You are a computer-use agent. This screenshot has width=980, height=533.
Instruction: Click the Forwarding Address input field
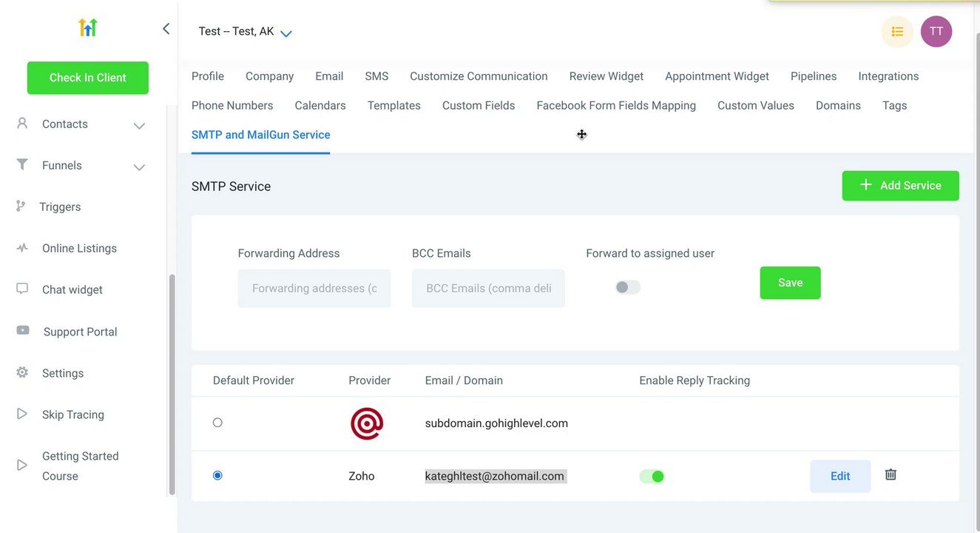pyautogui.click(x=314, y=288)
